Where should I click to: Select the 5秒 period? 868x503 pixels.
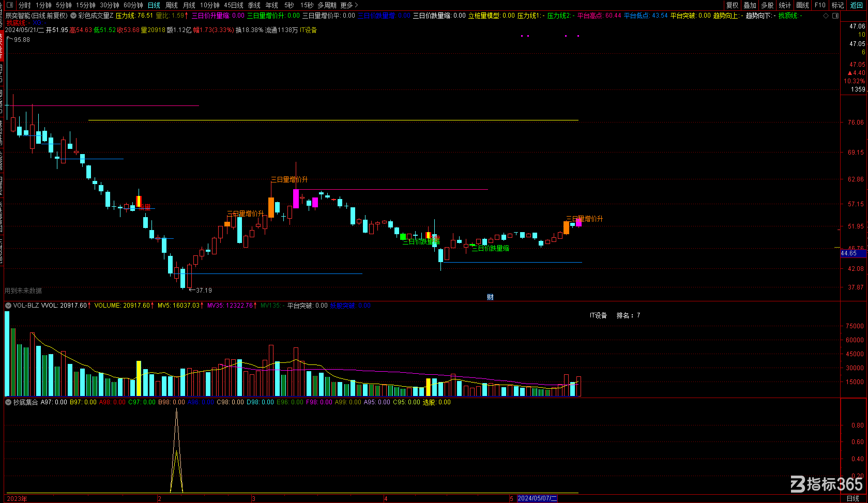289,5
